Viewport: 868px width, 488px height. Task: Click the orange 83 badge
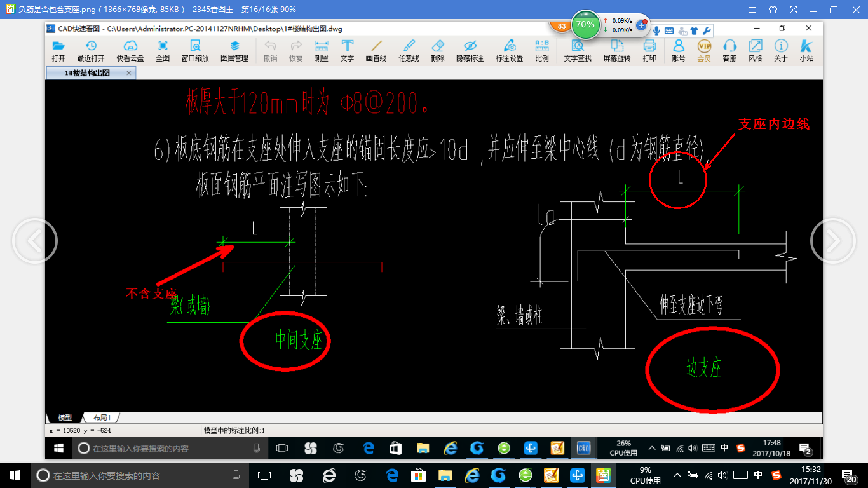click(x=561, y=27)
